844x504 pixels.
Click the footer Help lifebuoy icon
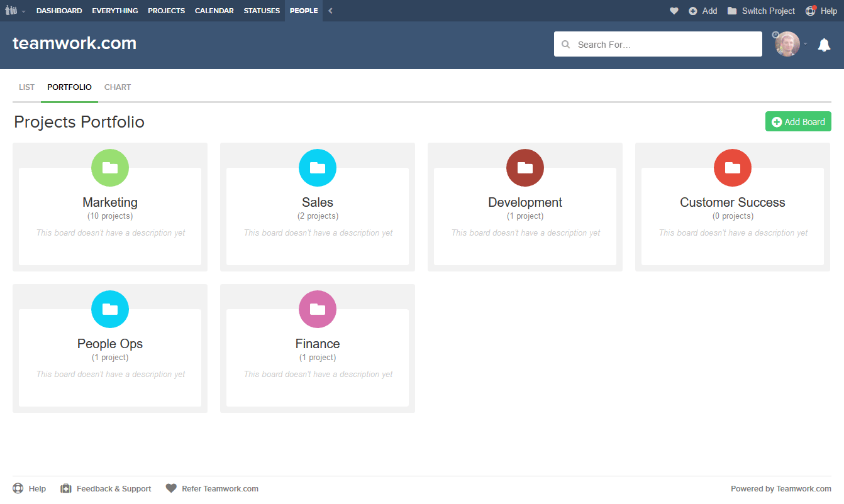click(x=18, y=488)
